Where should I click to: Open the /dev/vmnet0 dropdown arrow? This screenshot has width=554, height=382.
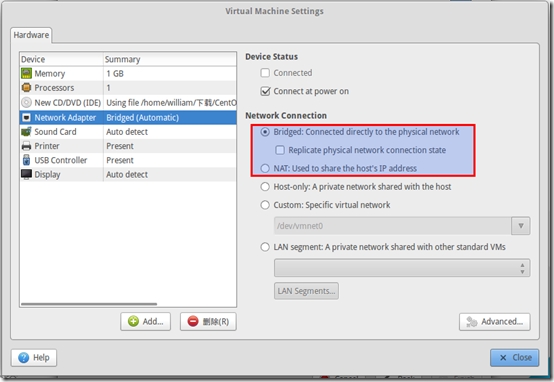520,226
